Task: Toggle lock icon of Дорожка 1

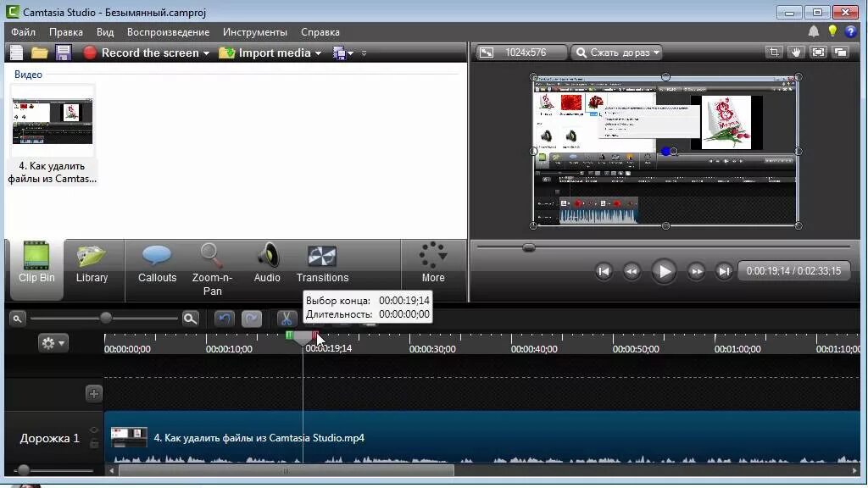Action: [94, 443]
